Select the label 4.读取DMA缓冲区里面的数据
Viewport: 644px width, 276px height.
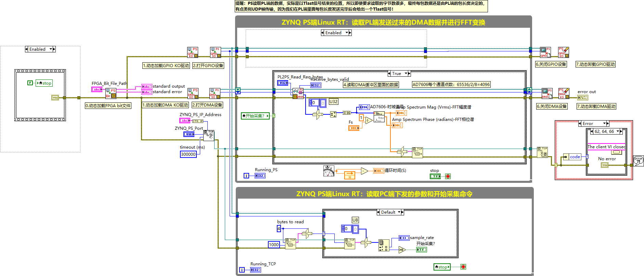371,85
